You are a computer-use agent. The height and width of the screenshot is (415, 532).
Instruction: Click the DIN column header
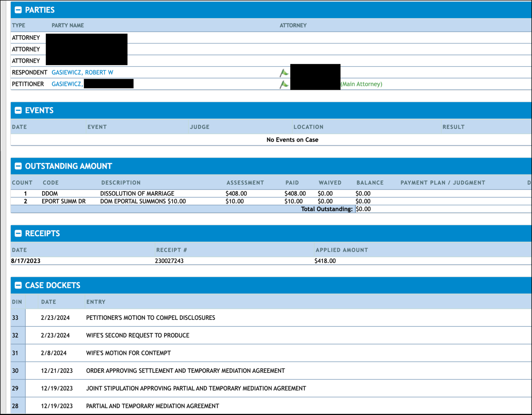click(17, 302)
